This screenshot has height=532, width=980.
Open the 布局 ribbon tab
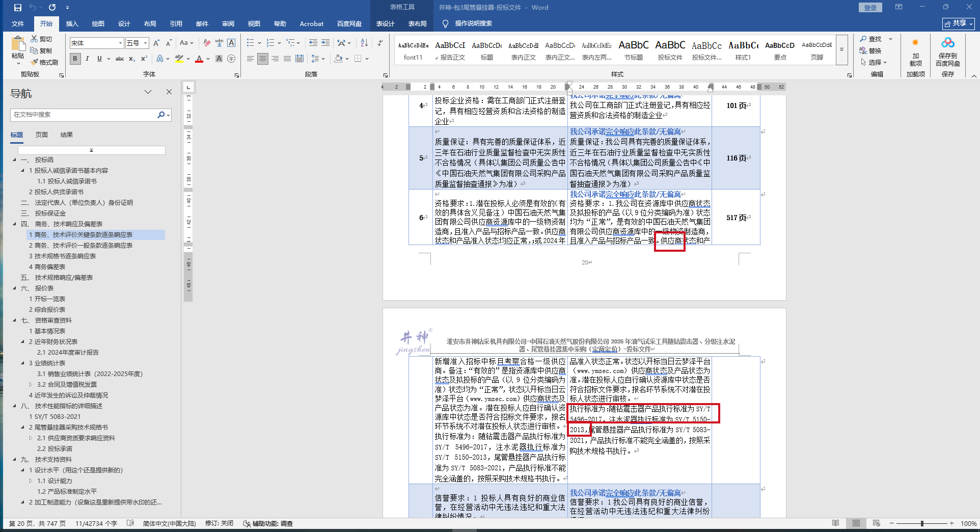click(x=150, y=23)
